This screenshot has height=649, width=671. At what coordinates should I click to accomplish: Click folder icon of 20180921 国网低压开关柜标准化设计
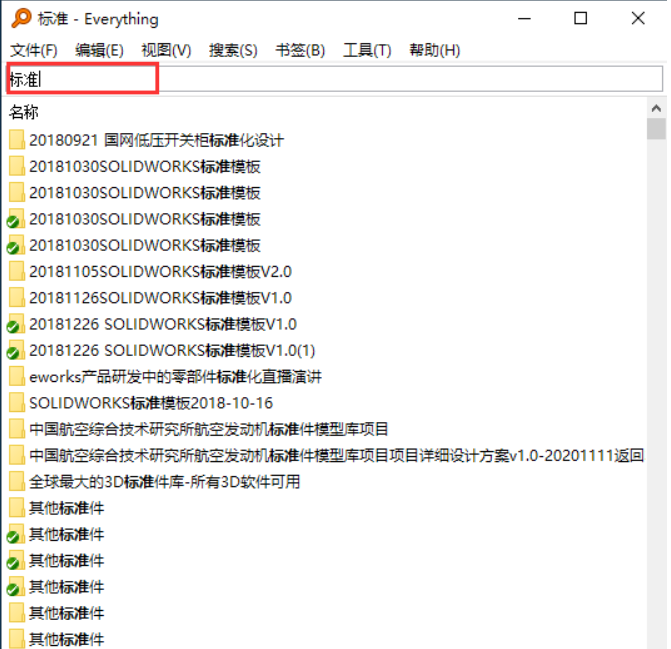point(17,140)
